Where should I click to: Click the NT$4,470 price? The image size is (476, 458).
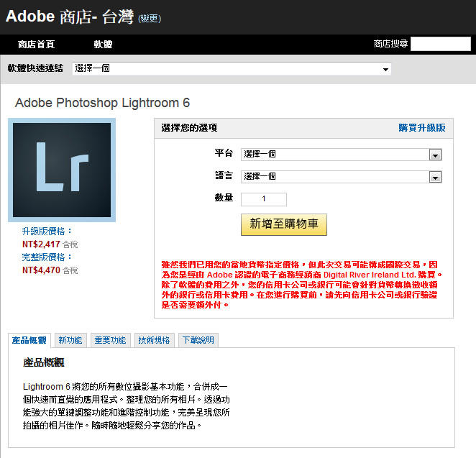pyautogui.click(x=41, y=270)
